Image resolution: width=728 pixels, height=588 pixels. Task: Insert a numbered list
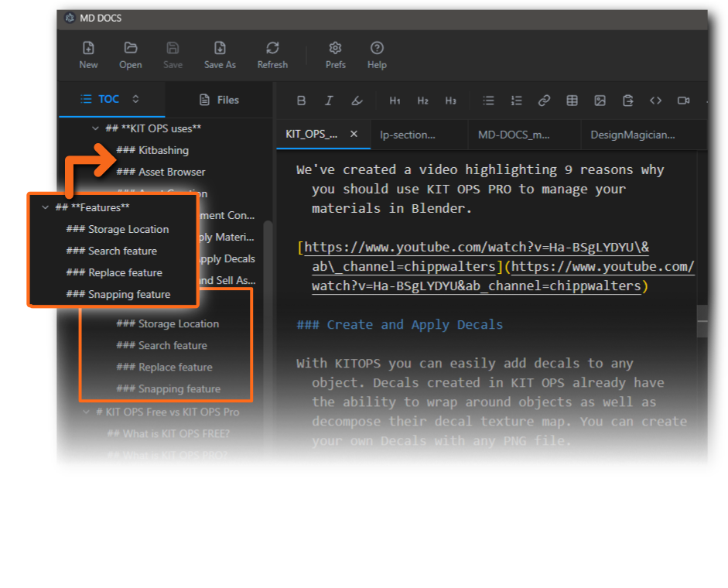click(x=516, y=101)
